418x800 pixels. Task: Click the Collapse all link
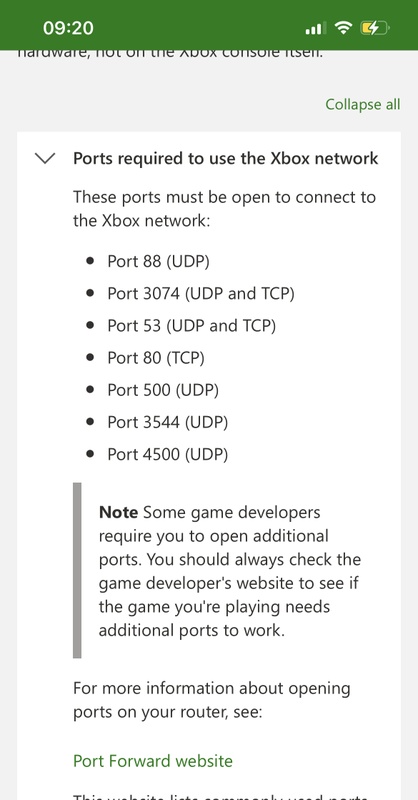(x=363, y=105)
